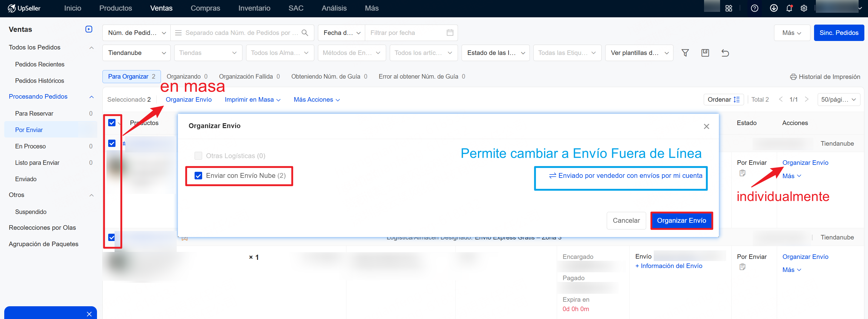Toggle the select-all orders checkbox
The image size is (868, 319).
point(112,123)
